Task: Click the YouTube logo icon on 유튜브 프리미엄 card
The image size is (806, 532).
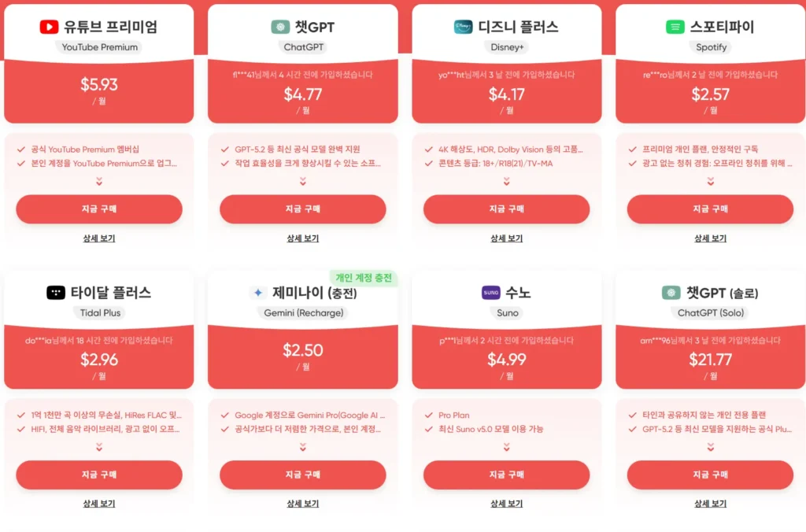Action: pos(50,26)
